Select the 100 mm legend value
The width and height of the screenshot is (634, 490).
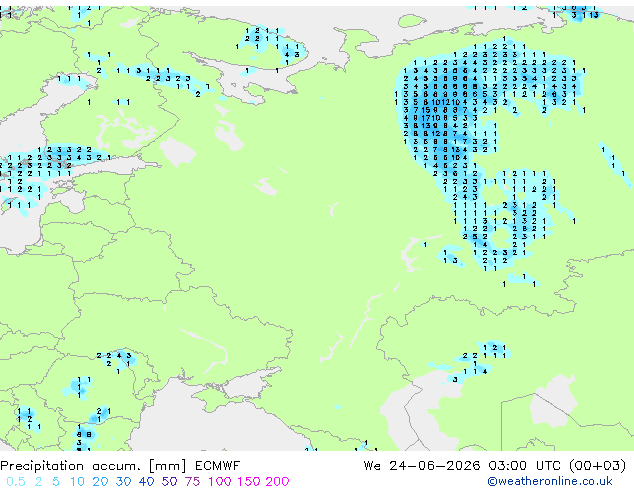click(220, 482)
